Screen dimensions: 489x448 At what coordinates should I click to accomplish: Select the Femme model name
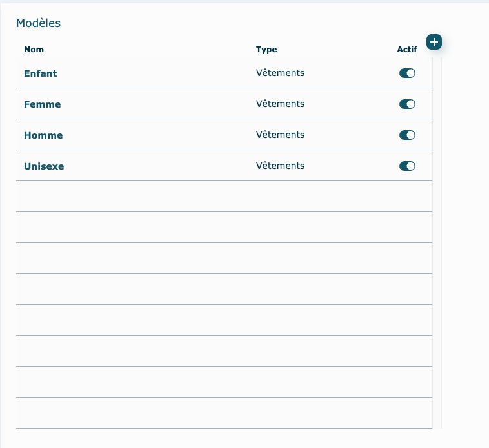[42, 104]
